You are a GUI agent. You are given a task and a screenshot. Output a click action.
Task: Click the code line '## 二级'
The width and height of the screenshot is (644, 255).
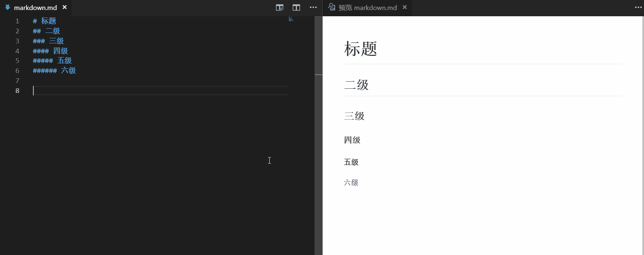[47, 31]
